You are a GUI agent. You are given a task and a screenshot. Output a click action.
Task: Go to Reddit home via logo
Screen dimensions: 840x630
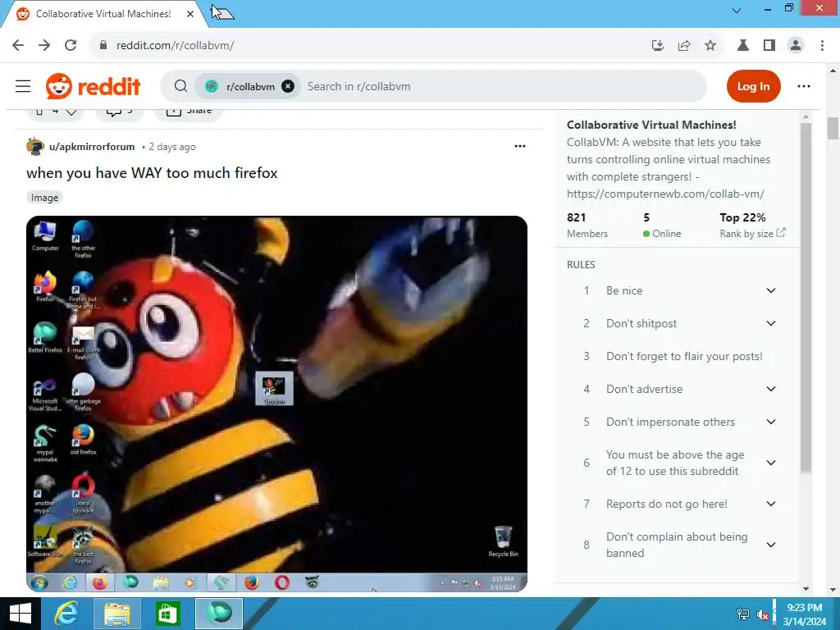pos(94,86)
